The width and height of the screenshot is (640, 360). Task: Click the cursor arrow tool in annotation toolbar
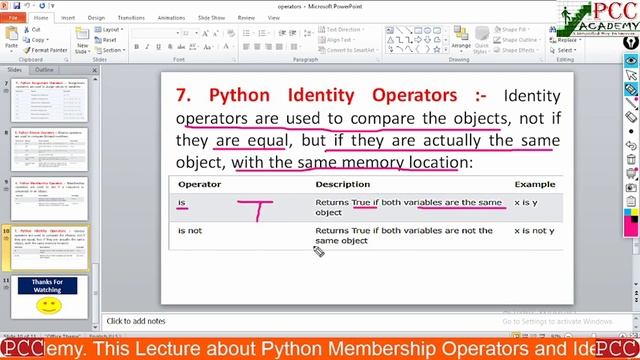(x=631, y=75)
